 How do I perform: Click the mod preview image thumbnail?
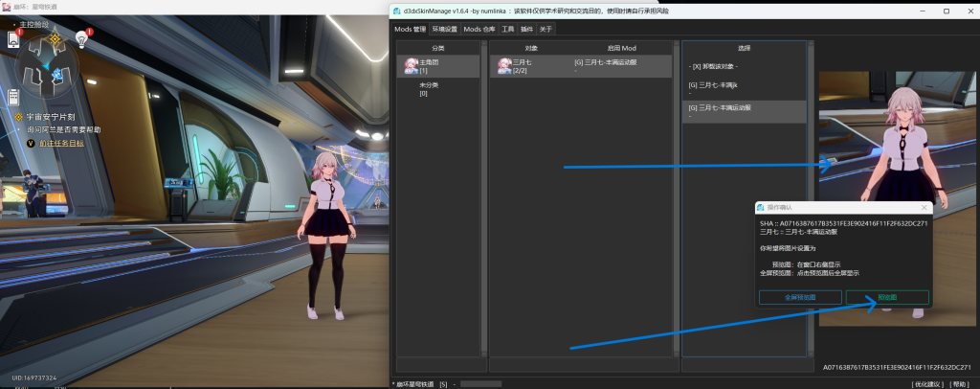pos(897,199)
